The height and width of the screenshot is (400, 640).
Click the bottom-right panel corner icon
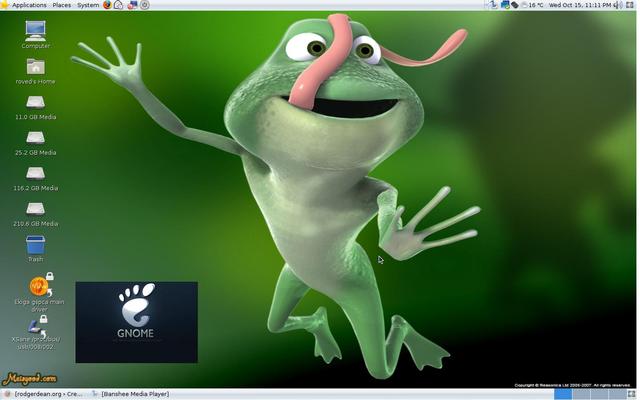pyautogui.click(x=631, y=394)
